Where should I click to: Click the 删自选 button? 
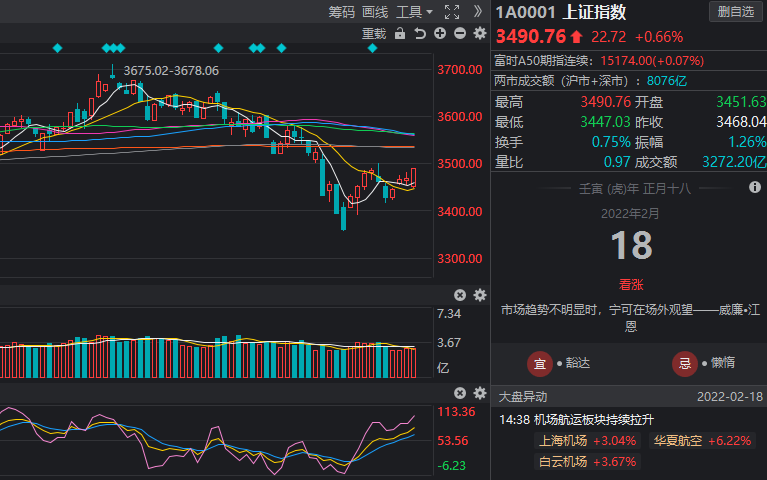point(735,12)
